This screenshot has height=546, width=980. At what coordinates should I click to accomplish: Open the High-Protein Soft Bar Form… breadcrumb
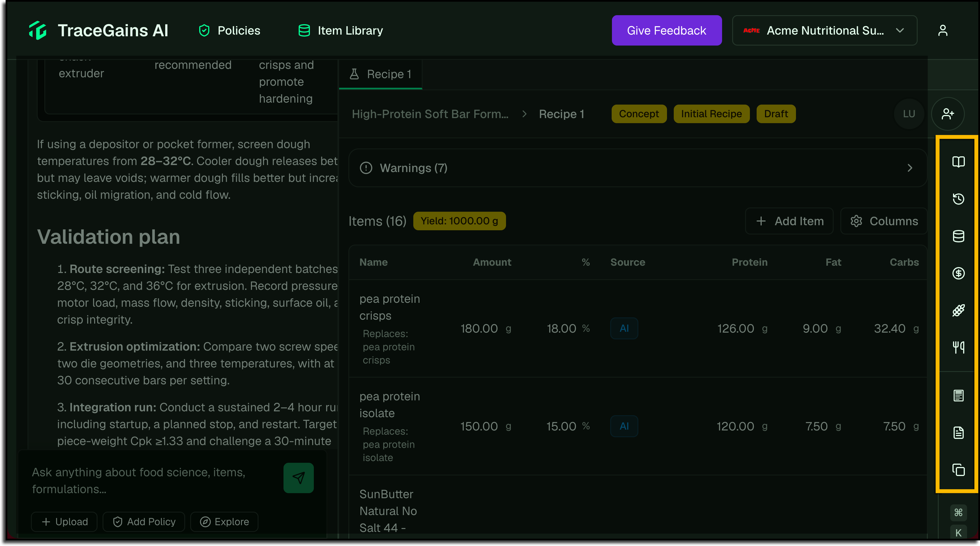pos(430,114)
